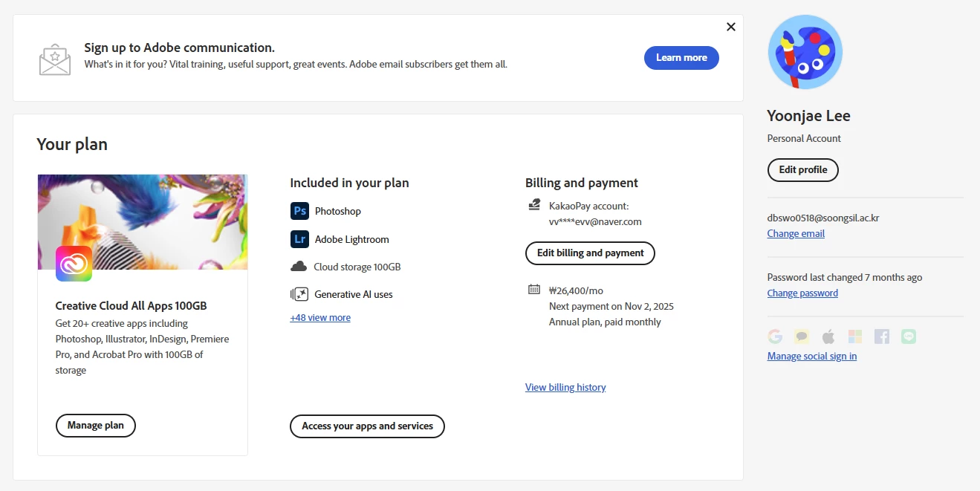This screenshot has height=491, width=980.
Task: Click the payment method icon beside KakaoPay
Action: [x=533, y=205]
